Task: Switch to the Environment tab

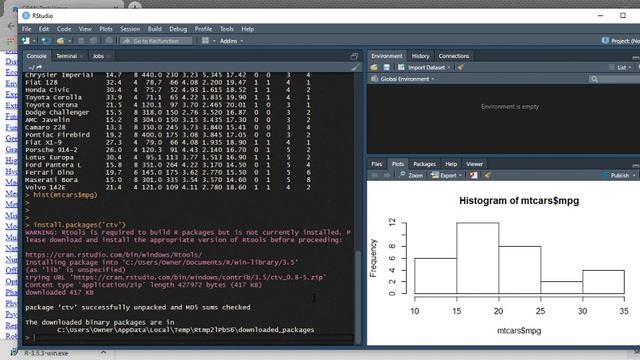Action: coord(387,56)
